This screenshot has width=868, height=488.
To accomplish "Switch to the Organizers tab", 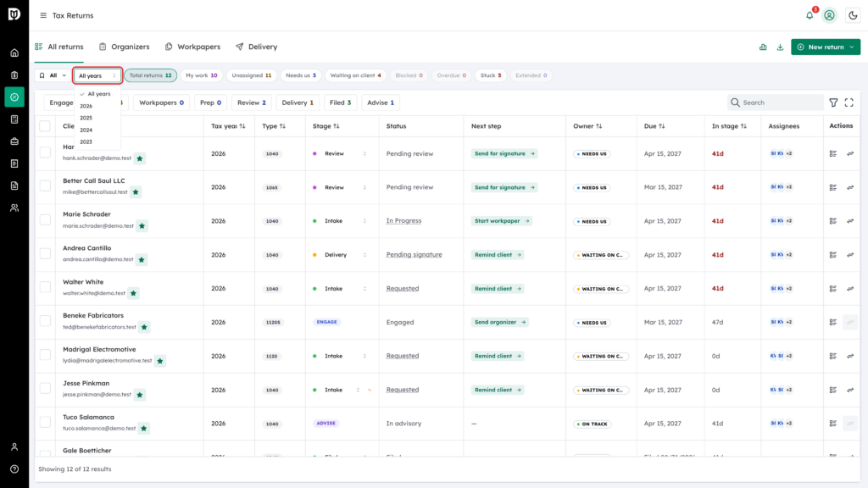I will (x=125, y=47).
